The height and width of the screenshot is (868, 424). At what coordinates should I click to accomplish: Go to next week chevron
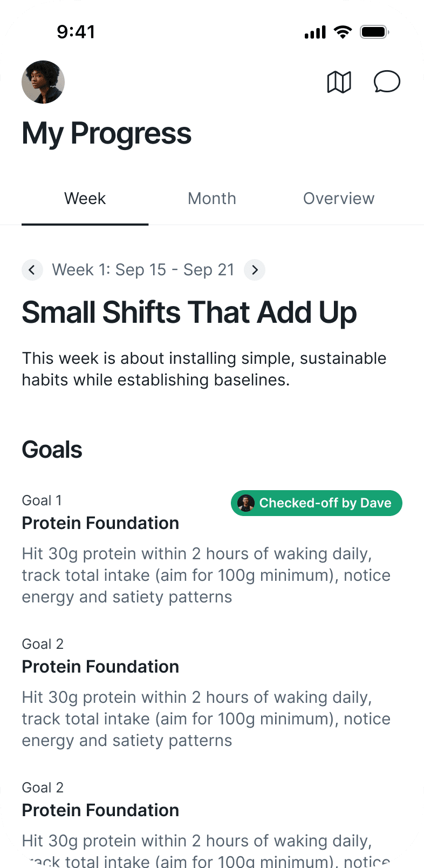pos(255,270)
